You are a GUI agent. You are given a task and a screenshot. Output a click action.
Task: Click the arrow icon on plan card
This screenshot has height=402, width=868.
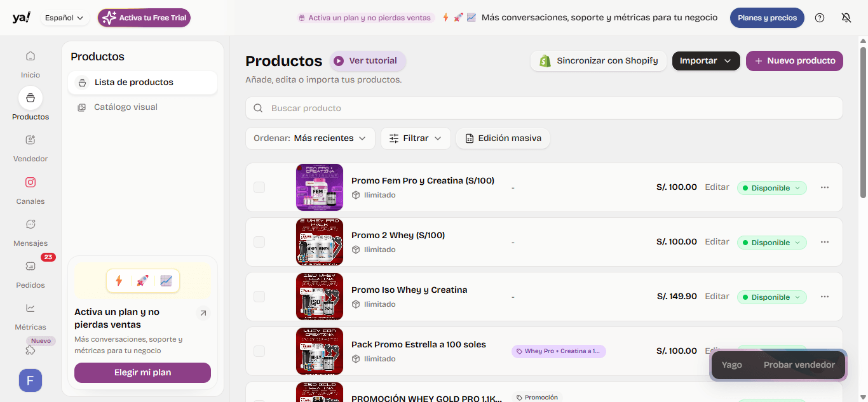[x=203, y=313]
